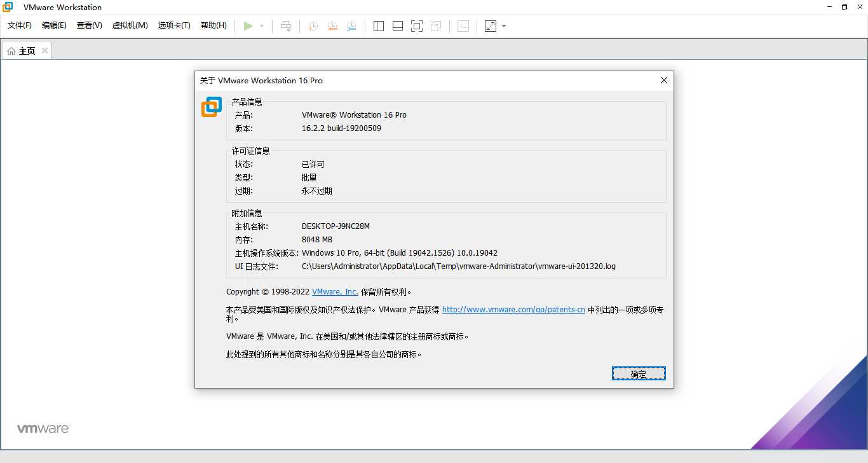Click the 确定 button
Image resolution: width=868 pixels, height=463 pixels.
pyautogui.click(x=638, y=373)
